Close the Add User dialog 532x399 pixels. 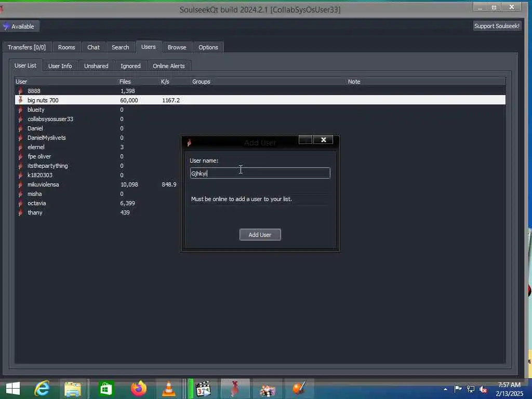[323, 140]
